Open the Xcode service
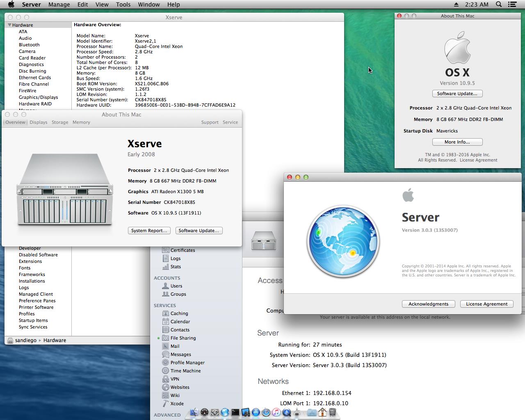This screenshot has height=420, width=525. click(173, 404)
